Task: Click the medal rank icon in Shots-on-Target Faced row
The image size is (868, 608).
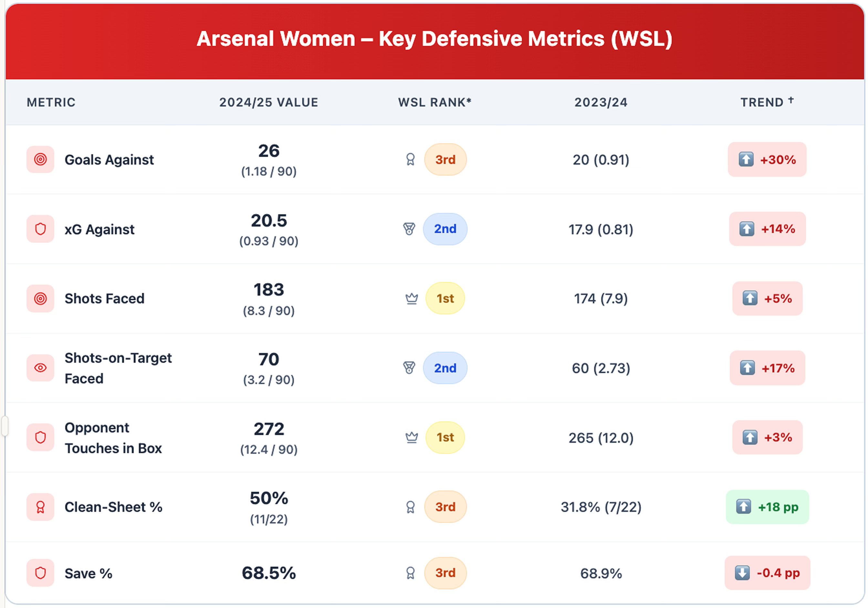Action: pyautogui.click(x=409, y=368)
